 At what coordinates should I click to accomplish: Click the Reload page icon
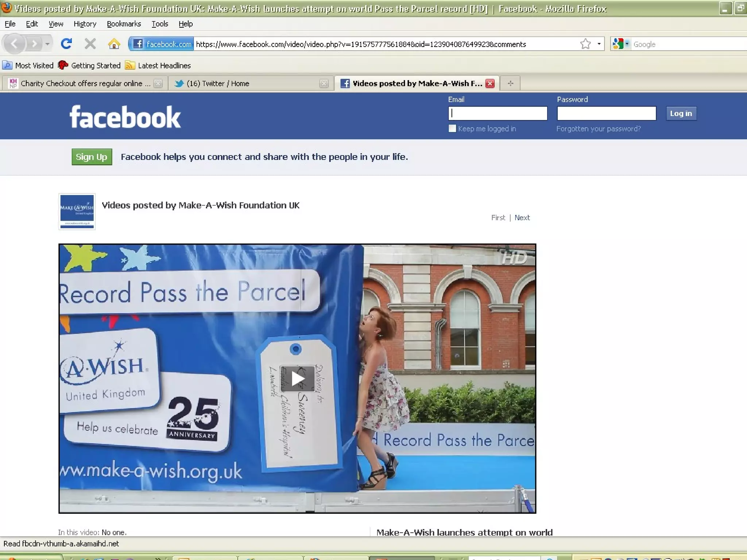[x=66, y=44]
